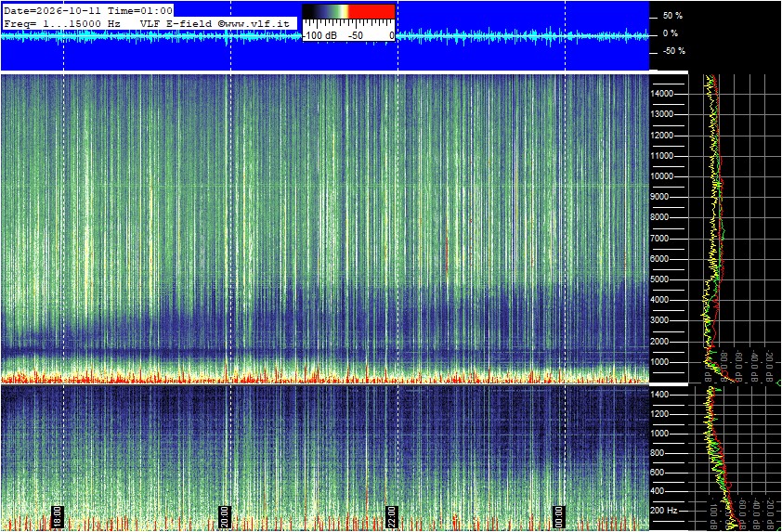The width and height of the screenshot is (782, 532).
Task: Click the 1400 label on lower frequency axis
Action: coord(659,395)
